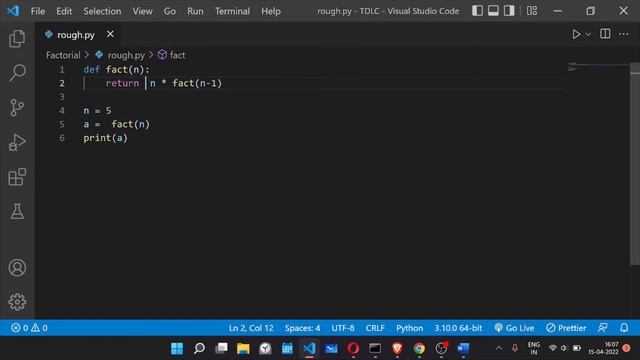
Task: Start Go Live server
Action: pos(514,328)
